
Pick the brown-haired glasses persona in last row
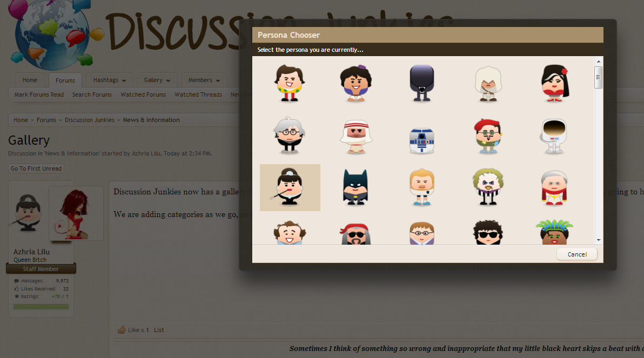tap(422, 233)
